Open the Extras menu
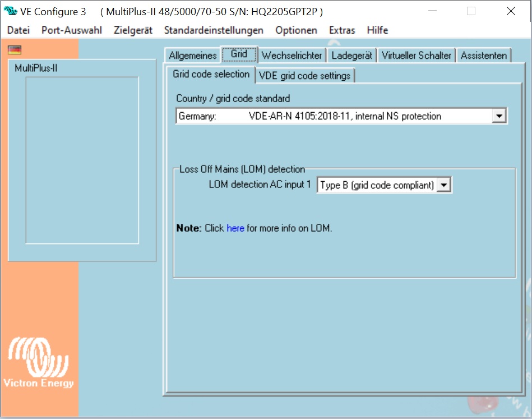 coord(342,30)
